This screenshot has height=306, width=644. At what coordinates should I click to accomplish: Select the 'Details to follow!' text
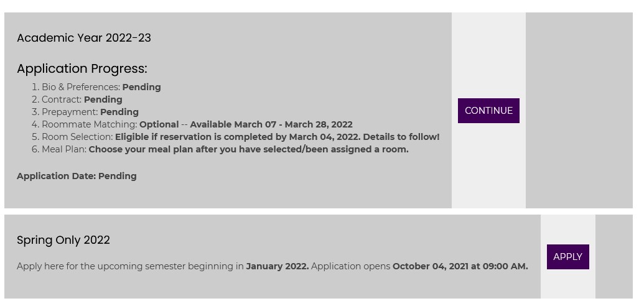coord(401,137)
